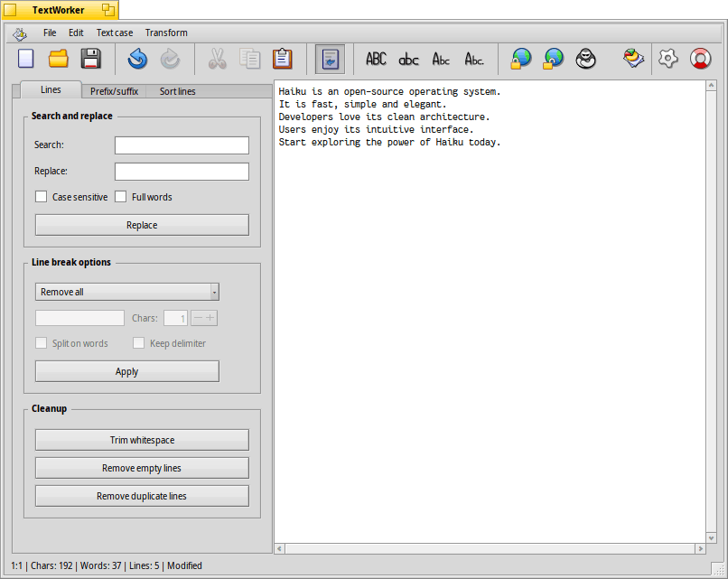Click the line "Haiku is an open-source operating system."

pyautogui.click(x=389, y=91)
